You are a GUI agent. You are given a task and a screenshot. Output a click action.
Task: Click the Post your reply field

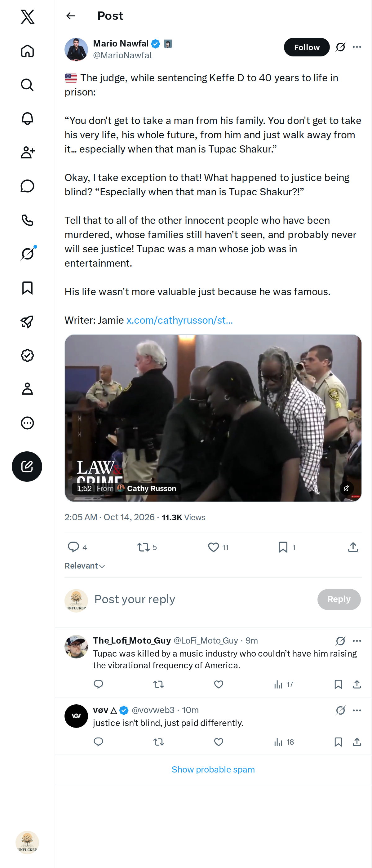pos(202,599)
